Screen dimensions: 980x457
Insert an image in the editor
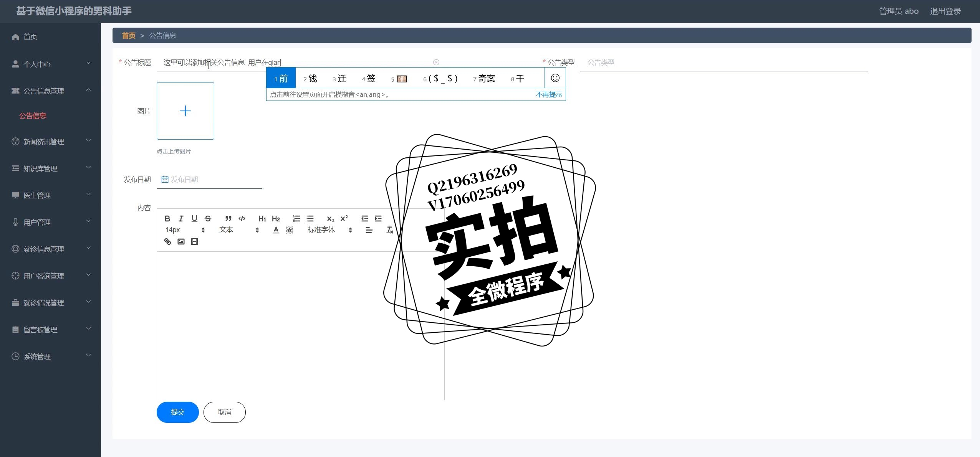pyautogui.click(x=181, y=242)
